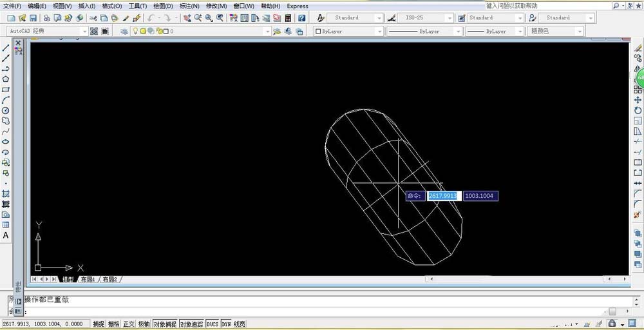Toggle 正交 ortho mode in status bar

tap(129, 324)
